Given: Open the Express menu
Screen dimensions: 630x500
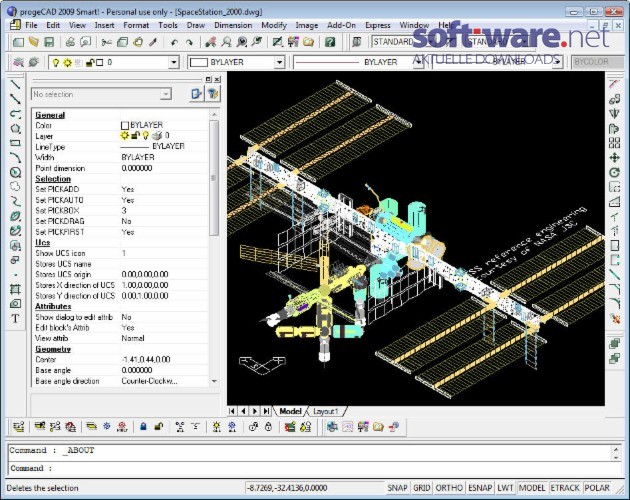Looking at the screenshot, I should [378, 25].
